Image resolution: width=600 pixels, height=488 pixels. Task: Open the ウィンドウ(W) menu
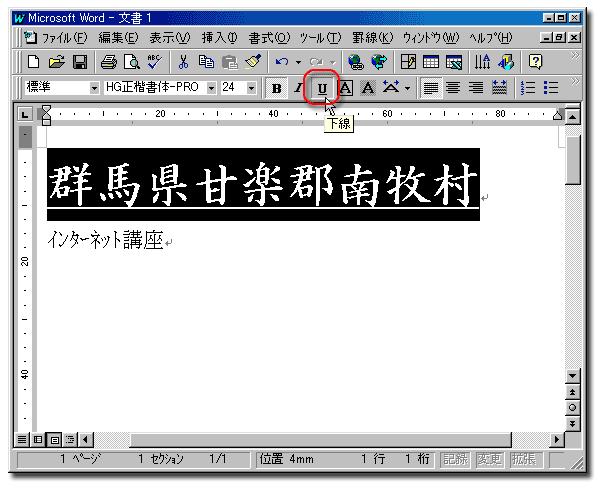pyautogui.click(x=431, y=38)
